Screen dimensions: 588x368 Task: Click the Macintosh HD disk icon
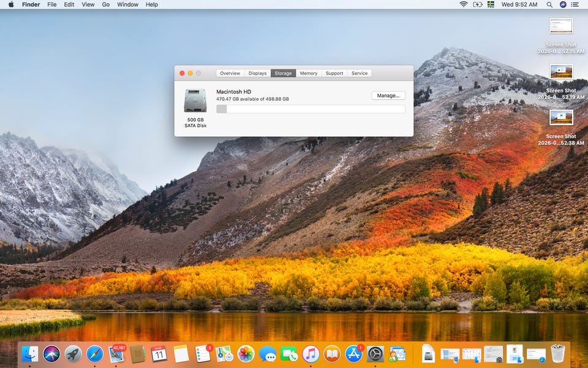[x=195, y=101]
